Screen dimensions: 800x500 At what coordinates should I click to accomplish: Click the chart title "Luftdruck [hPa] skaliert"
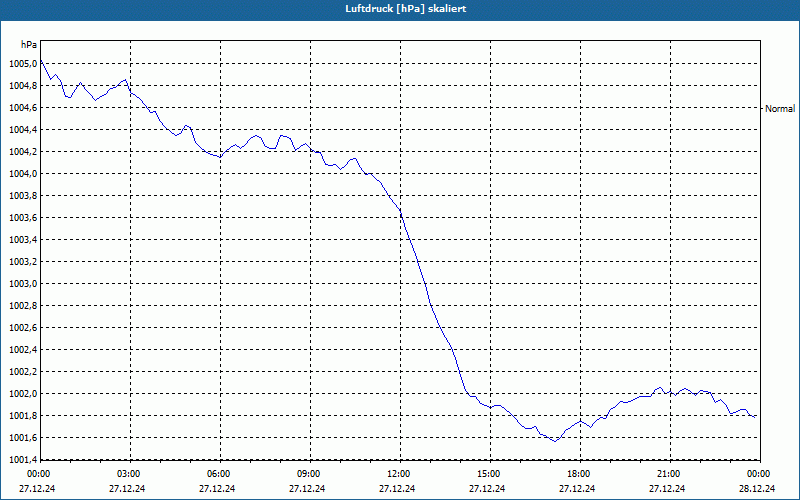(406, 9)
